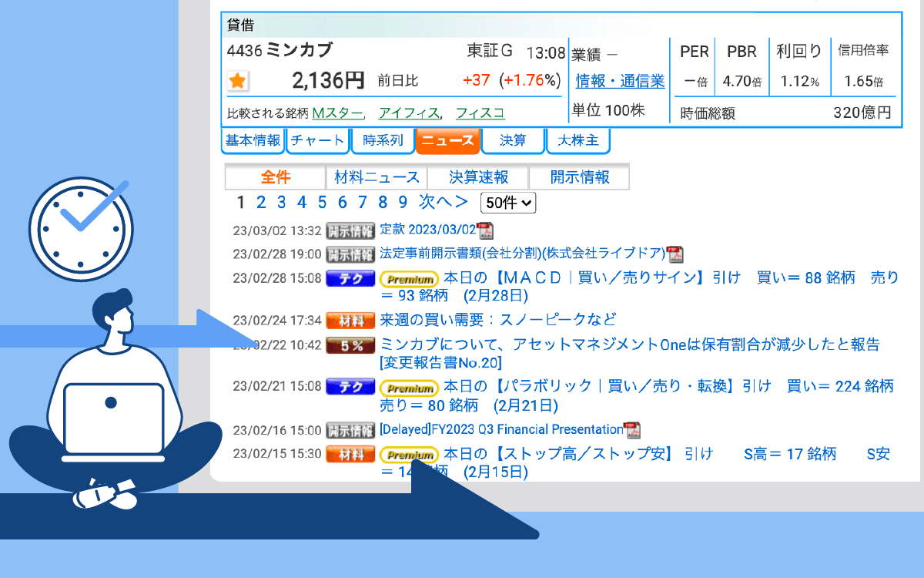Image resolution: width=924 pixels, height=578 pixels.
Task: Click the 時価総額 value 320億円
Action: coord(862,113)
